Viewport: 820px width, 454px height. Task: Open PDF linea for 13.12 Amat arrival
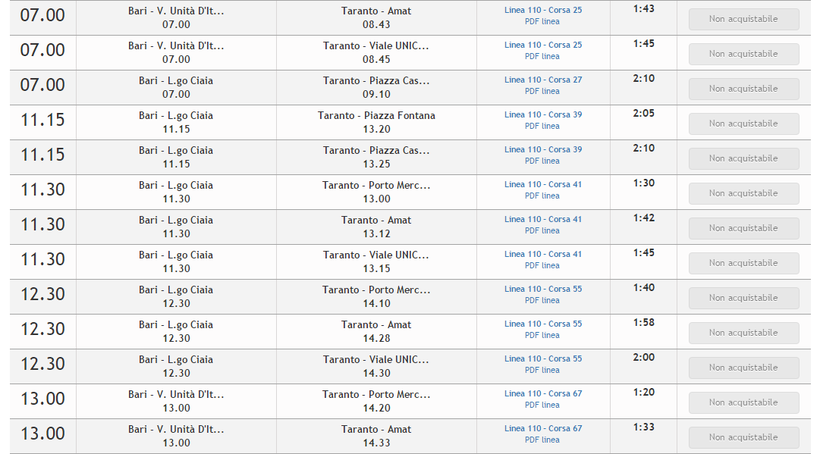click(542, 231)
